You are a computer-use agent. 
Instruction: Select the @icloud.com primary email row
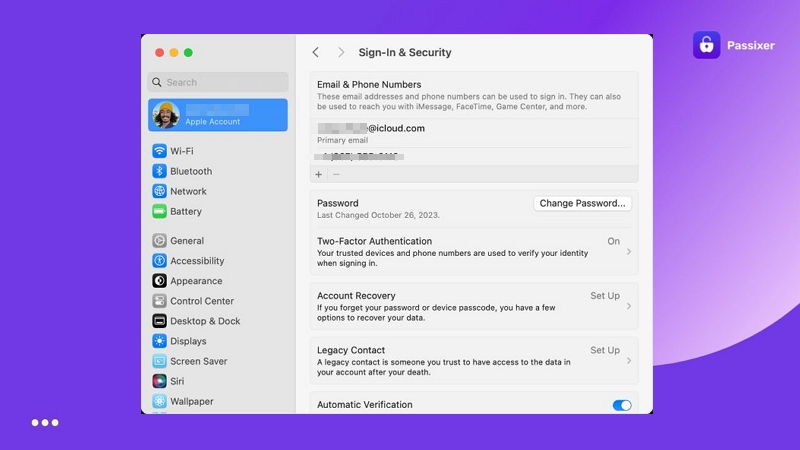(474, 133)
